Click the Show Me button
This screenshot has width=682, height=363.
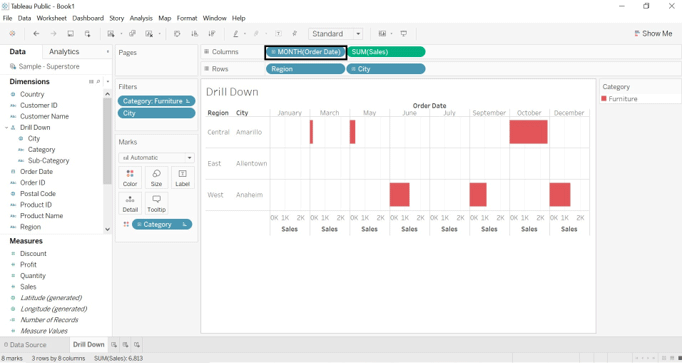(x=654, y=33)
